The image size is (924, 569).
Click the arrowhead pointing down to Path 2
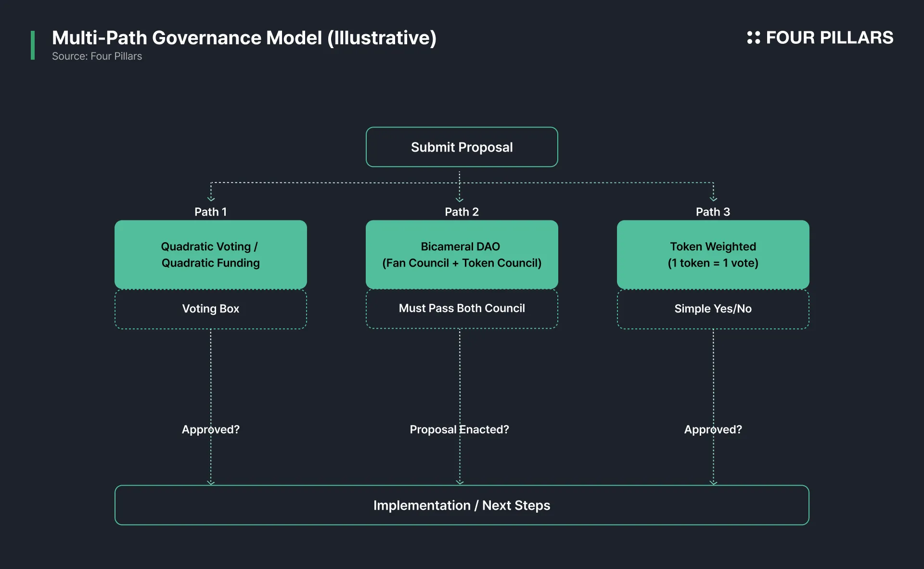pyautogui.click(x=459, y=199)
